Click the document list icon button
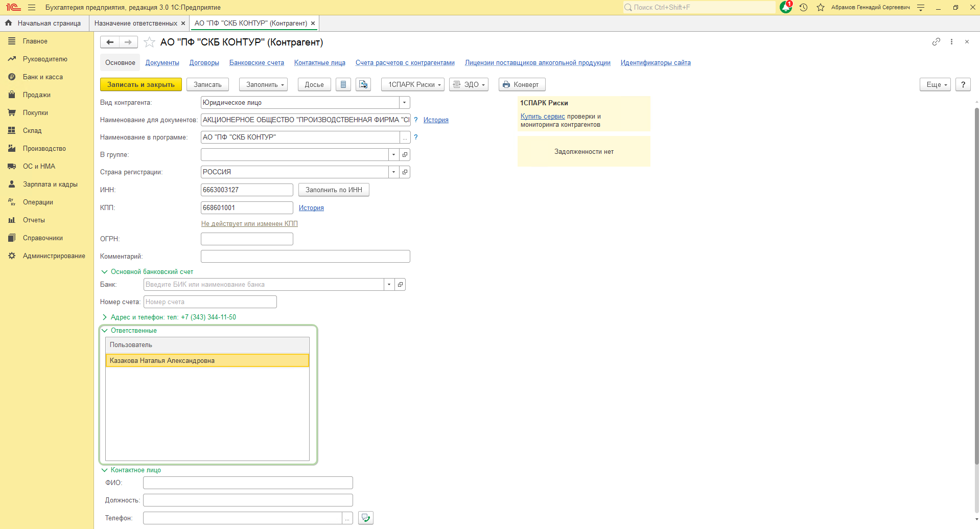The height and width of the screenshot is (529, 980). click(x=343, y=85)
